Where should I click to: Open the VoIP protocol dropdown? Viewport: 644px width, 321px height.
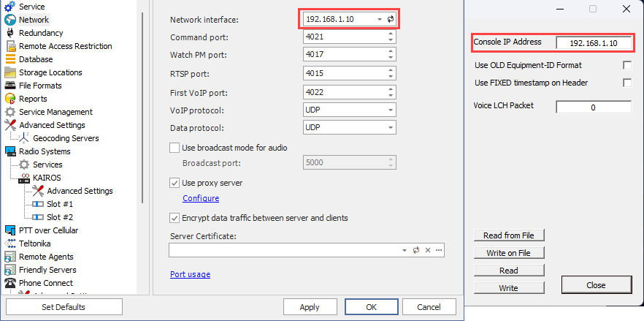(x=391, y=110)
